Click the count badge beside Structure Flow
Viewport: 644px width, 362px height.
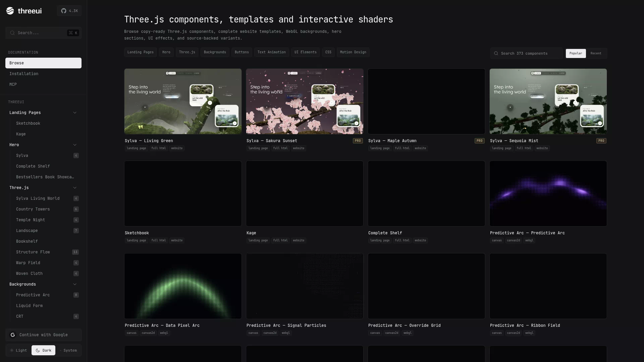75,252
